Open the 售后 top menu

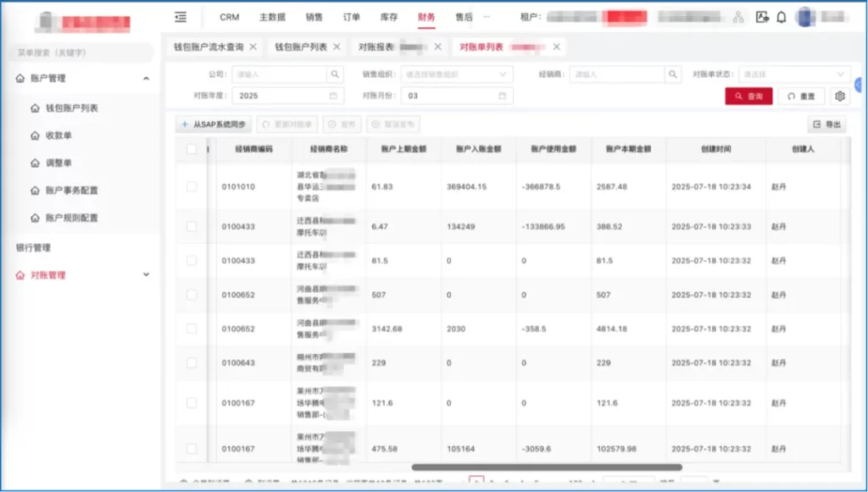464,17
